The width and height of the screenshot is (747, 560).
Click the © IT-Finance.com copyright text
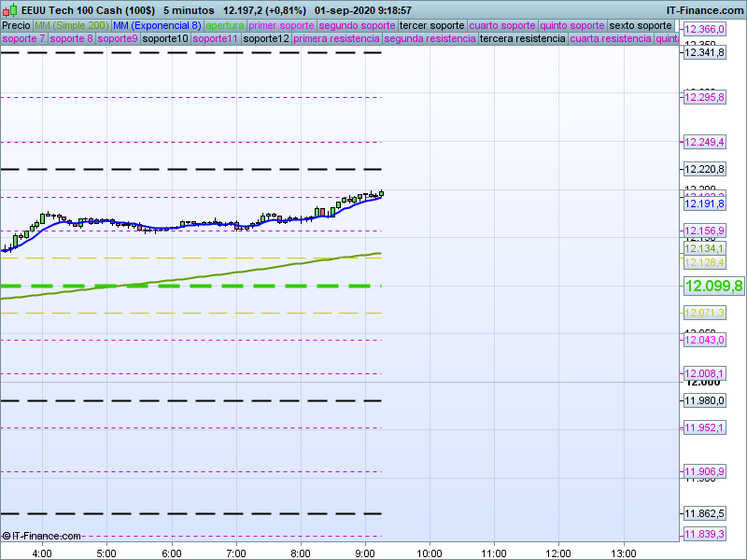[x=42, y=536]
